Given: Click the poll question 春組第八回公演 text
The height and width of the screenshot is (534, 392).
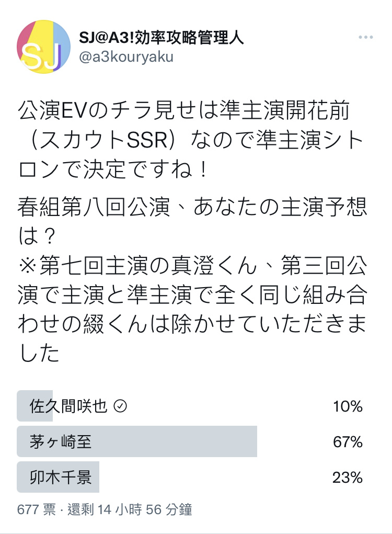Looking at the screenshot, I should point(192,221).
